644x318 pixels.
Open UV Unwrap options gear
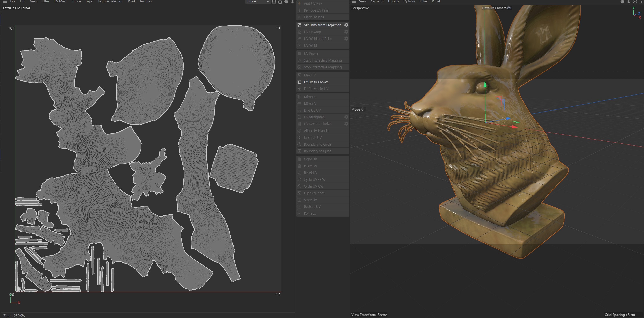(x=346, y=32)
